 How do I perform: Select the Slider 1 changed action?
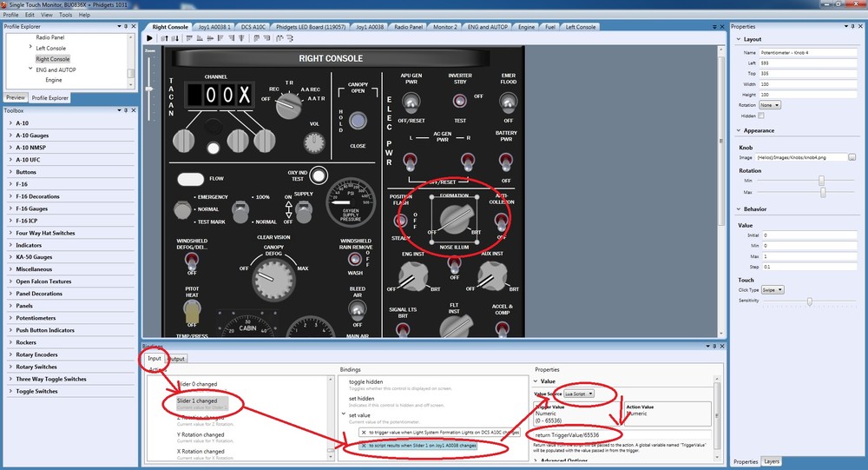[x=202, y=403]
